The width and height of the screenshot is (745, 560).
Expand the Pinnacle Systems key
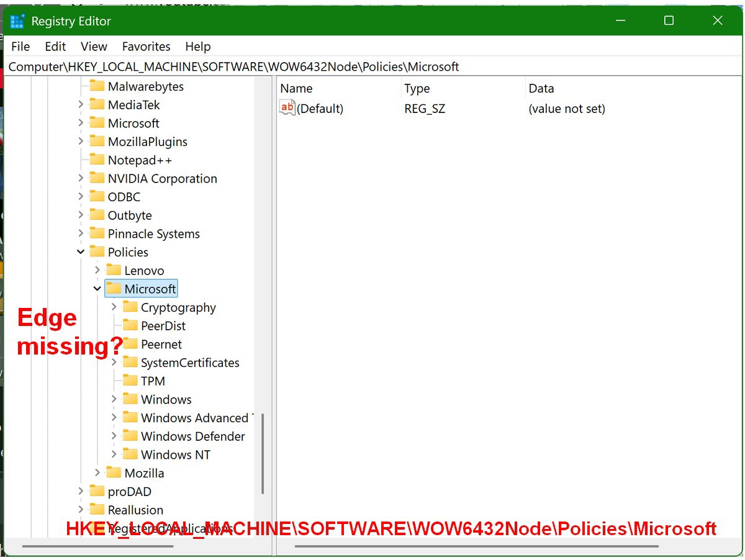[81, 234]
